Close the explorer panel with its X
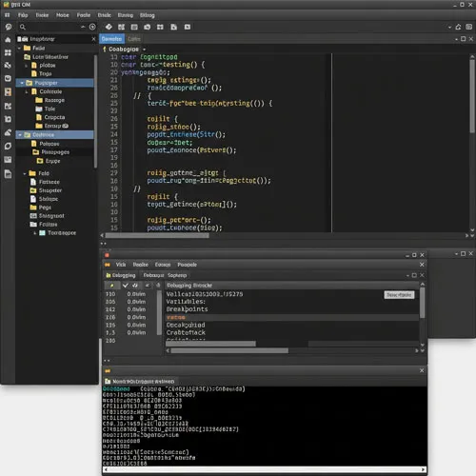 point(93,39)
